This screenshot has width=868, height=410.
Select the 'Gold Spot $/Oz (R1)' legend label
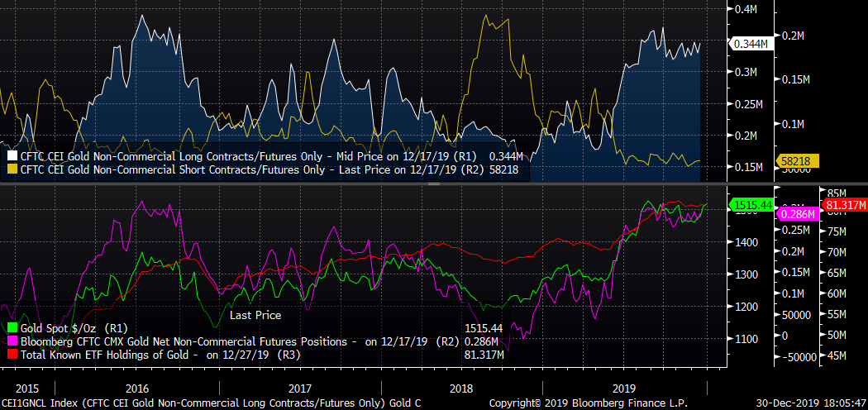point(74,329)
